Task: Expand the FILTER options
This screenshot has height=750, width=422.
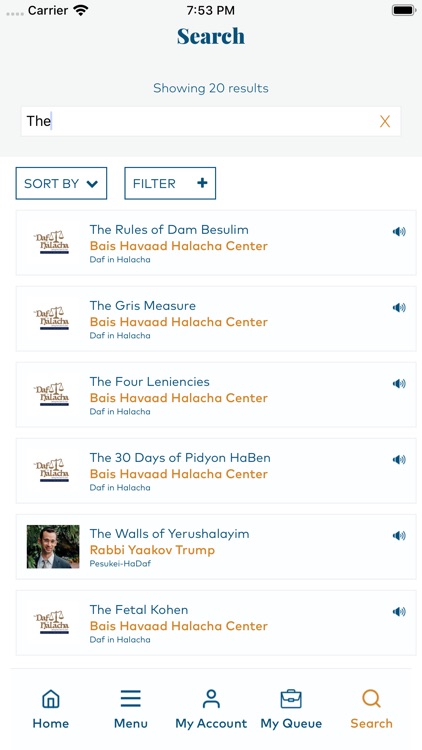Action: click(x=170, y=183)
